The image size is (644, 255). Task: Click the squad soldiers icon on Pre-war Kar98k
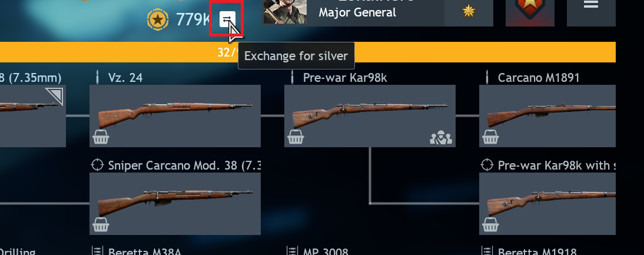tap(441, 138)
